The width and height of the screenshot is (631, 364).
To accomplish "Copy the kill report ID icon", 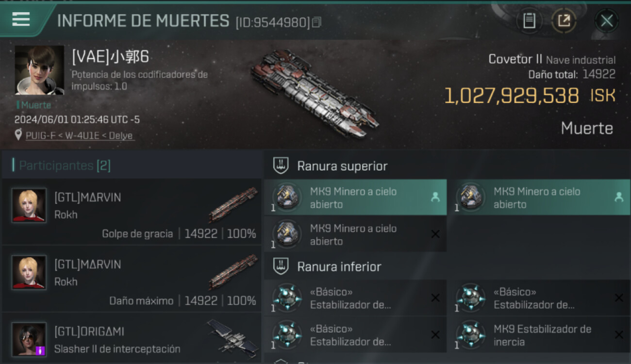I will [316, 22].
